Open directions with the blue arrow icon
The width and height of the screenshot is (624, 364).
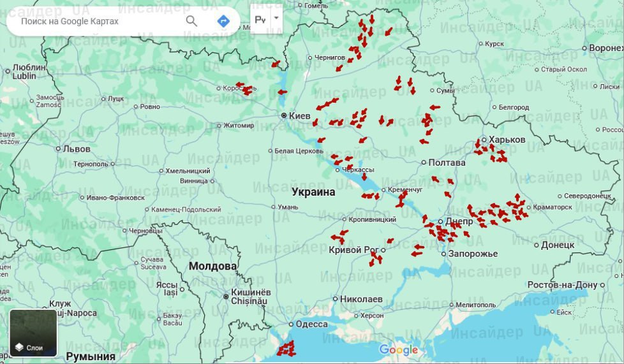click(x=223, y=21)
